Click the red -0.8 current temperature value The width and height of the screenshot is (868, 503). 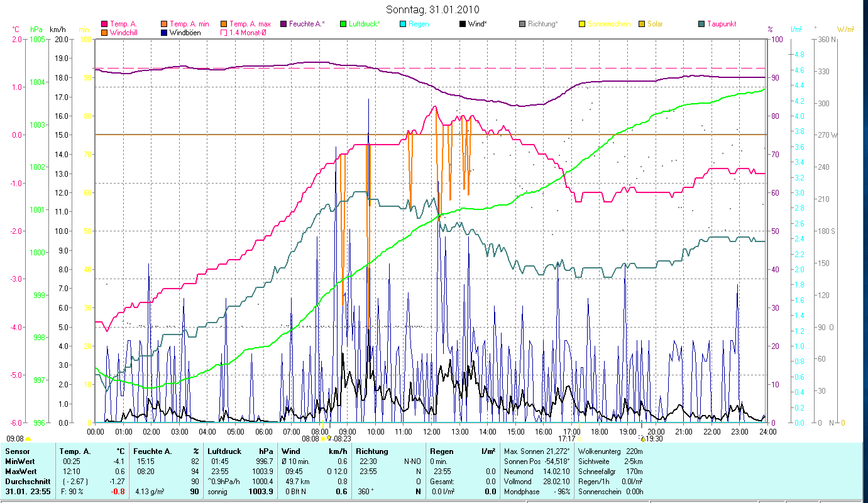coord(118,492)
